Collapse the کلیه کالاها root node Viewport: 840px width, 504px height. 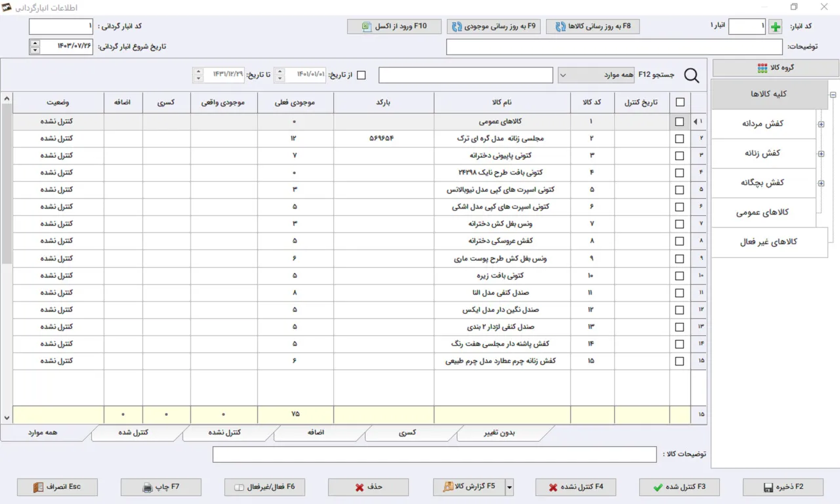(x=833, y=94)
